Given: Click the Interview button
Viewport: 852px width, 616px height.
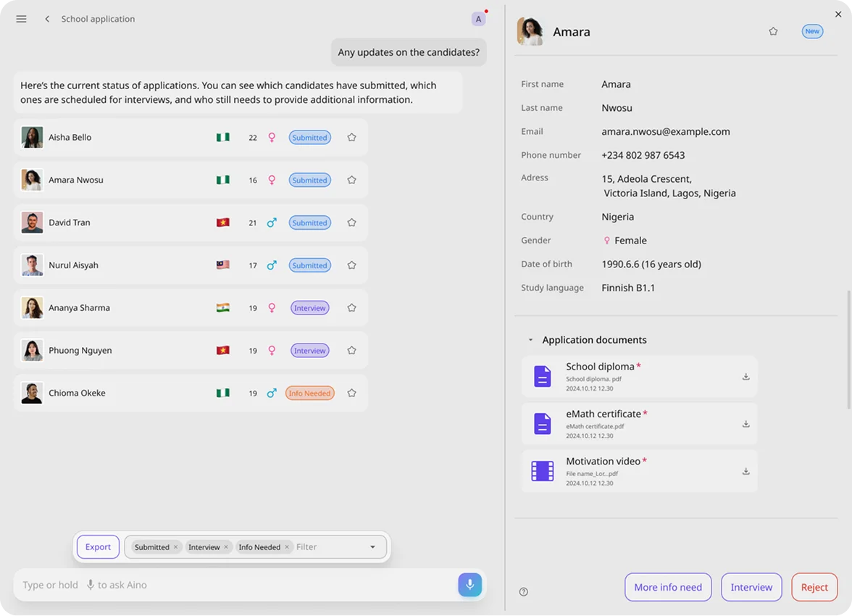Looking at the screenshot, I should tap(751, 587).
